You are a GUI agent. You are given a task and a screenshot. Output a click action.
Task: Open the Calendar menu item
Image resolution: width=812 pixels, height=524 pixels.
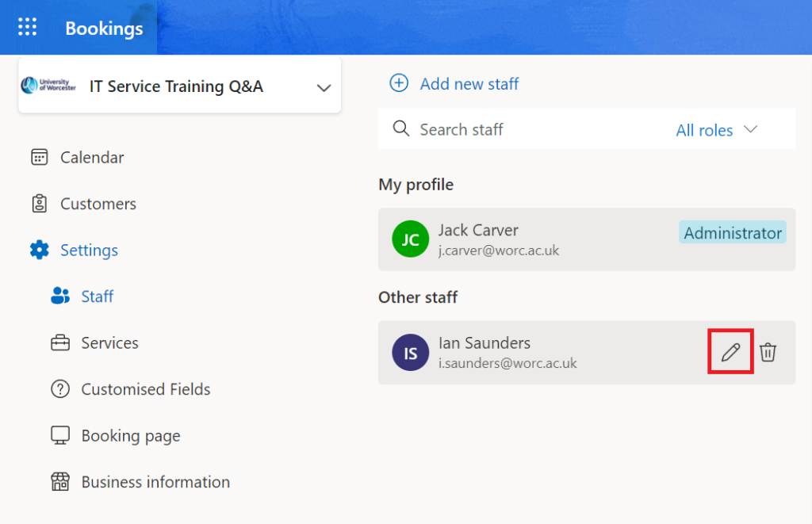coord(92,158)
